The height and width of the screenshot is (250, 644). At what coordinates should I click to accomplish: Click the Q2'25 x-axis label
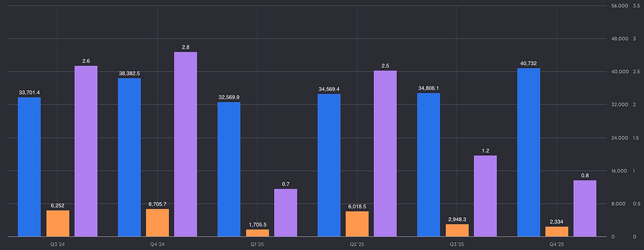pyautogui.click(x=357, y=244)
